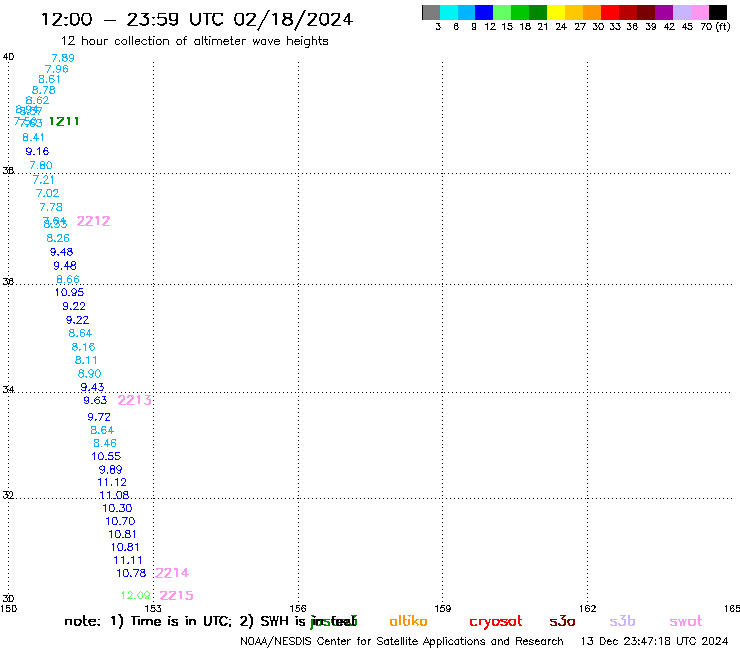Click the NOAA/NESDIS Center footer credit

click(x=402, y=641)
